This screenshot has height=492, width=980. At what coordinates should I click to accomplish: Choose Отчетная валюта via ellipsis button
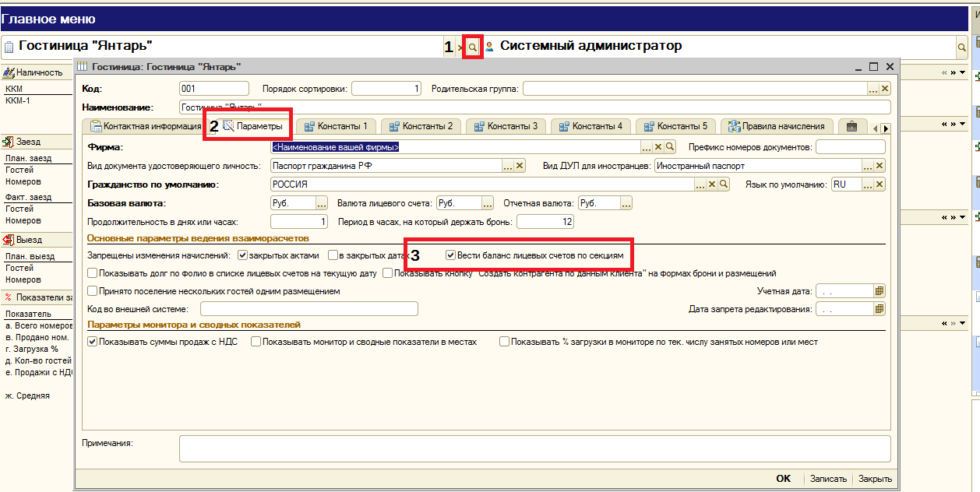[x=626, y=203]
